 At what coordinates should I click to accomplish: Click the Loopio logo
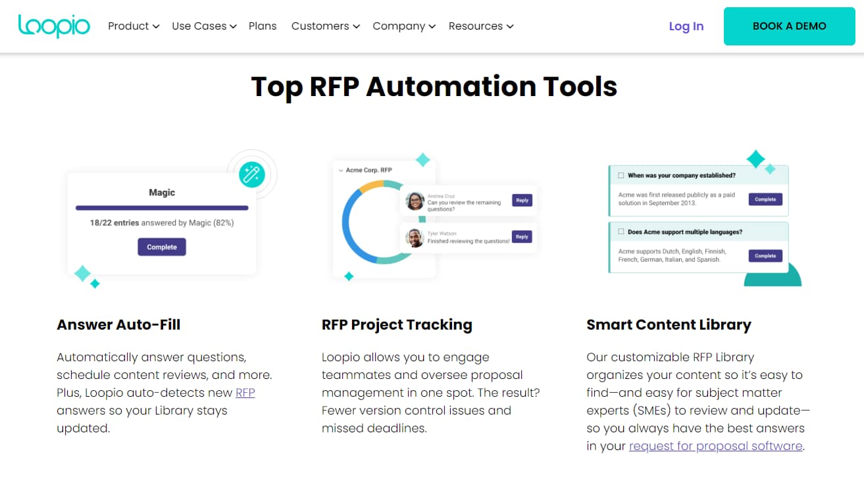(x=54, y=26)
